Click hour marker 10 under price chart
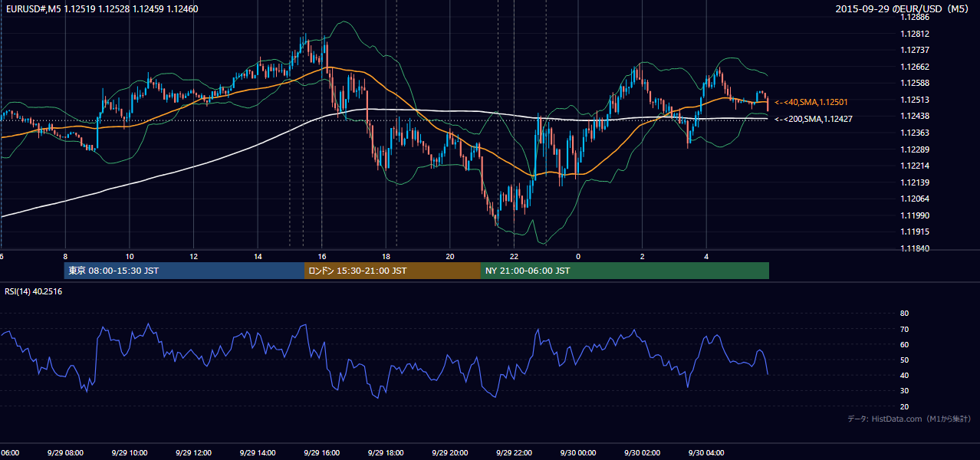Viewport: 980px width, 460px height. click(x=130, y=256)
